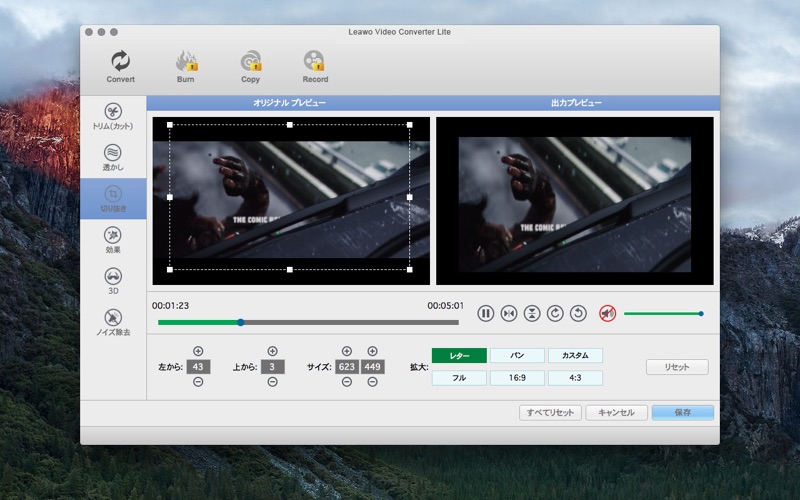Click the 左から field showing 43
Image resolution: width=800 pixels, height=500 pixels.
pyautogui.click(x=198, y=367)
